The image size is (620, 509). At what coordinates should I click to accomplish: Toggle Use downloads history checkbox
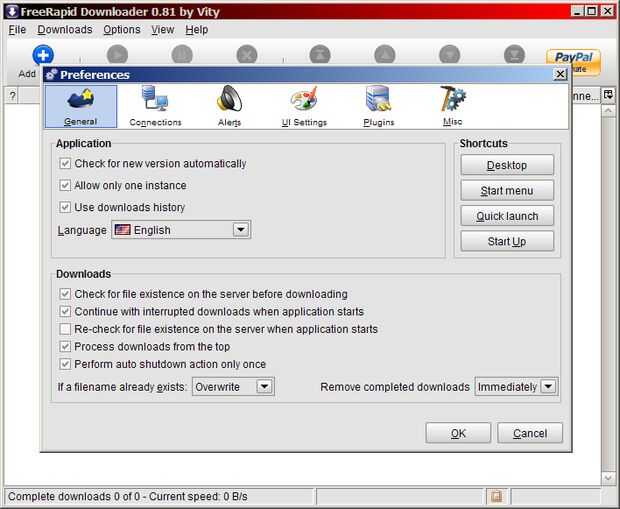(65, 207)
